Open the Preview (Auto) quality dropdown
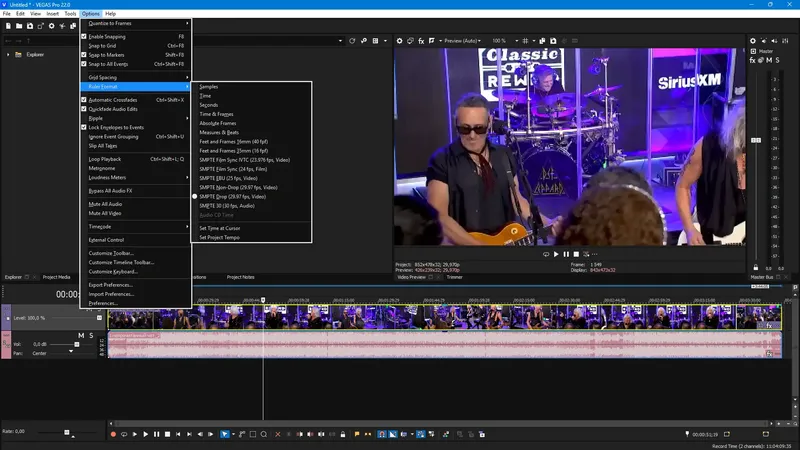Image resolution: width=800 pixels, height=450 pixels. (x=460, y=41)
